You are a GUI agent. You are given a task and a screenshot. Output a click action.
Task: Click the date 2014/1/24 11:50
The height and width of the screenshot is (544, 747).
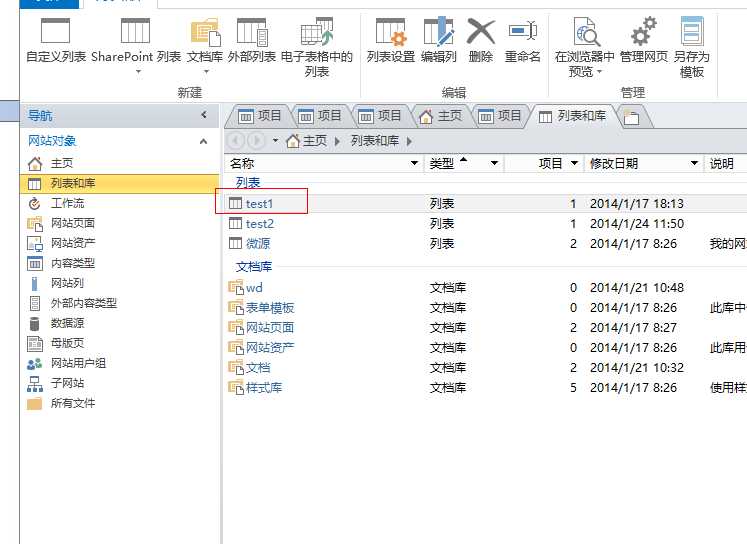point(637,224)
